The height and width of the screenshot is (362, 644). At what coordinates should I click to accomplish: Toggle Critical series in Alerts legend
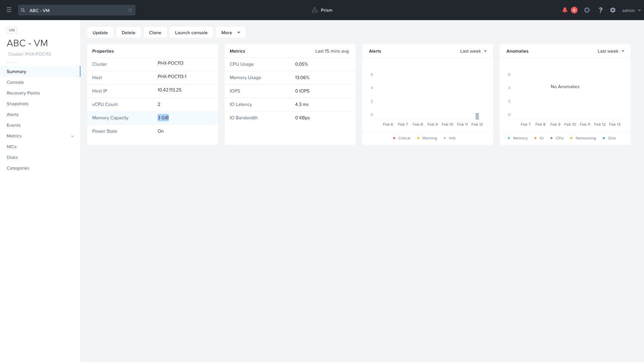[x=401, y=138]
